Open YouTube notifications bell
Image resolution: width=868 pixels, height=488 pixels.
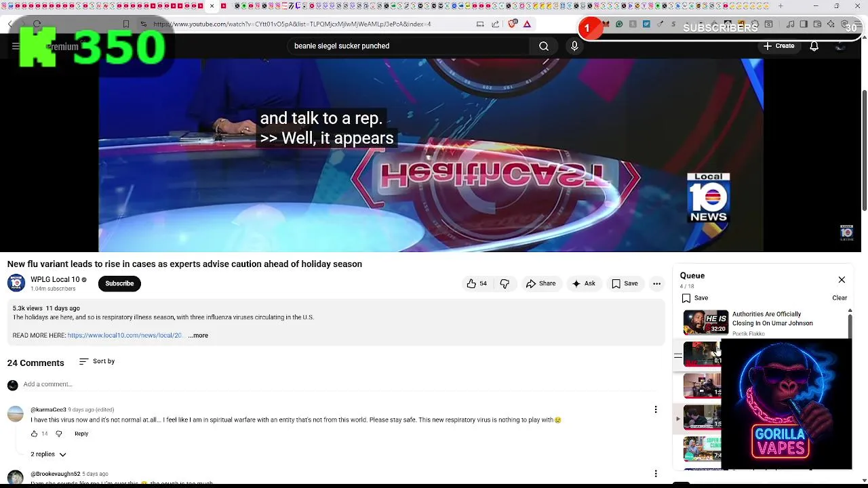coord(814,46)
